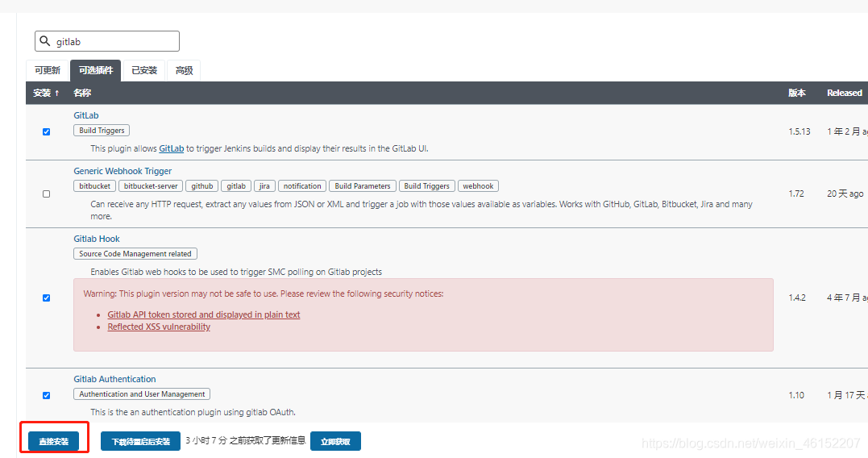Image resolution: width=868 pixels, height=458 pixels.
Task: Click the github tag
Action: (x=202, y=186)
